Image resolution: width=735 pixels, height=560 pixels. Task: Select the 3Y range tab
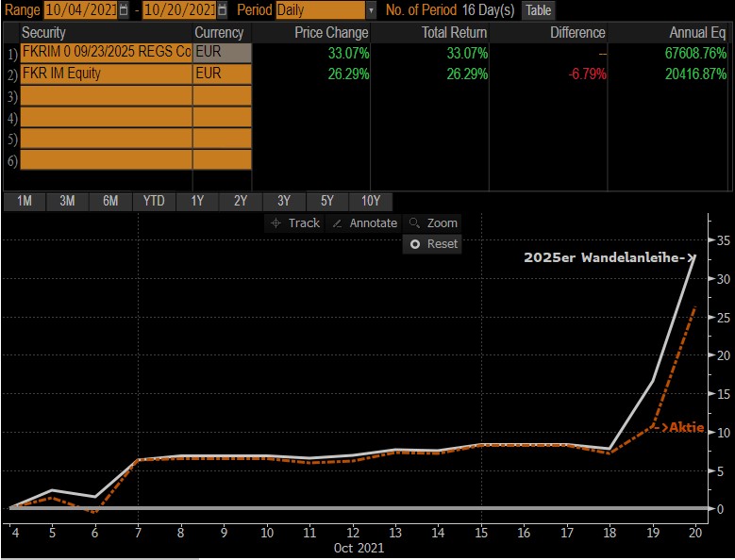tap(284, 202)
